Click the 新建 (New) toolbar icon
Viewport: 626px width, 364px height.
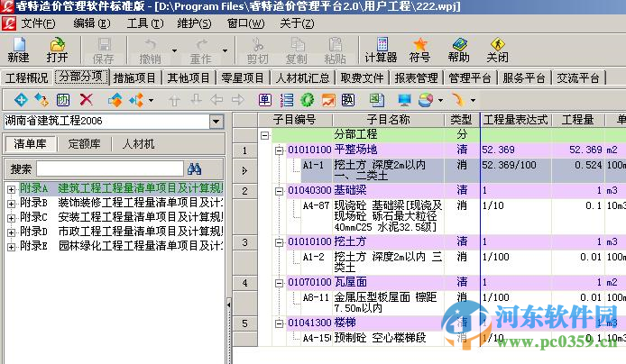[x=18, y=50]
